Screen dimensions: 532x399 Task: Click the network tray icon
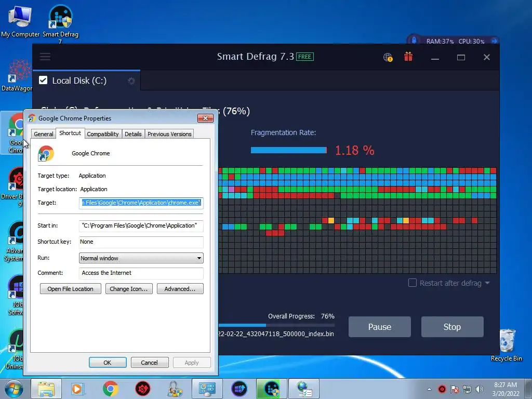click(467, 389)
